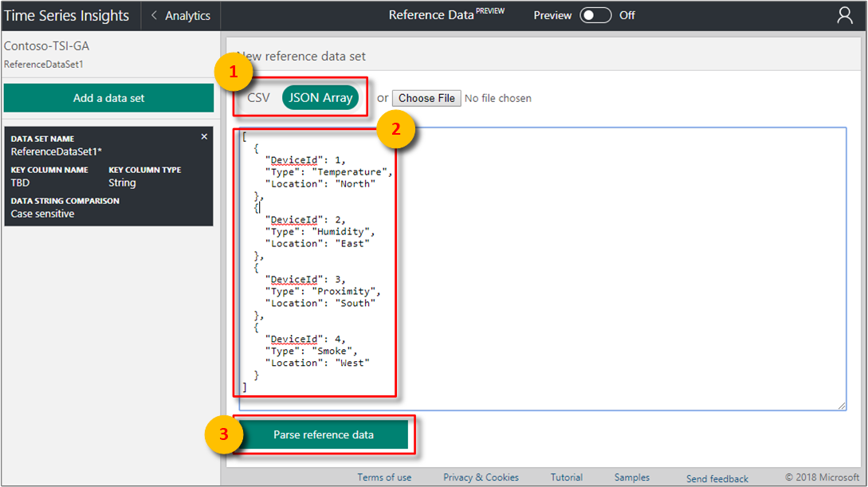
Task: Open the Tutorial link
Action: click(x=566, y=477)
